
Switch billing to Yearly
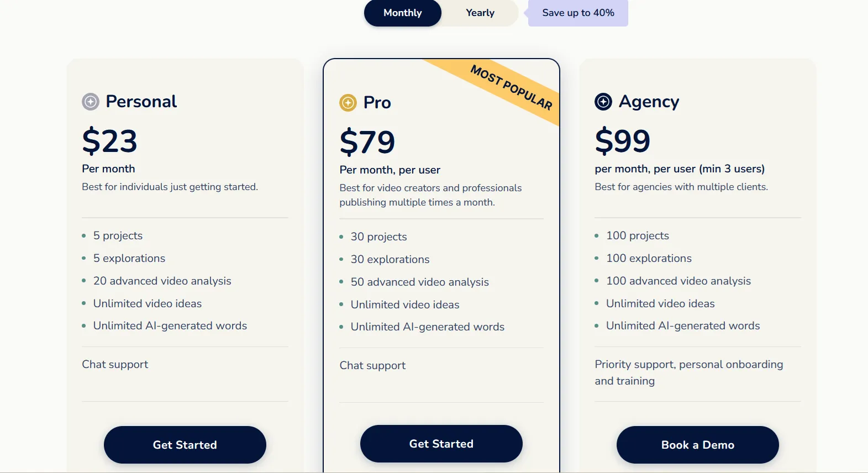[x=480, y=13]
